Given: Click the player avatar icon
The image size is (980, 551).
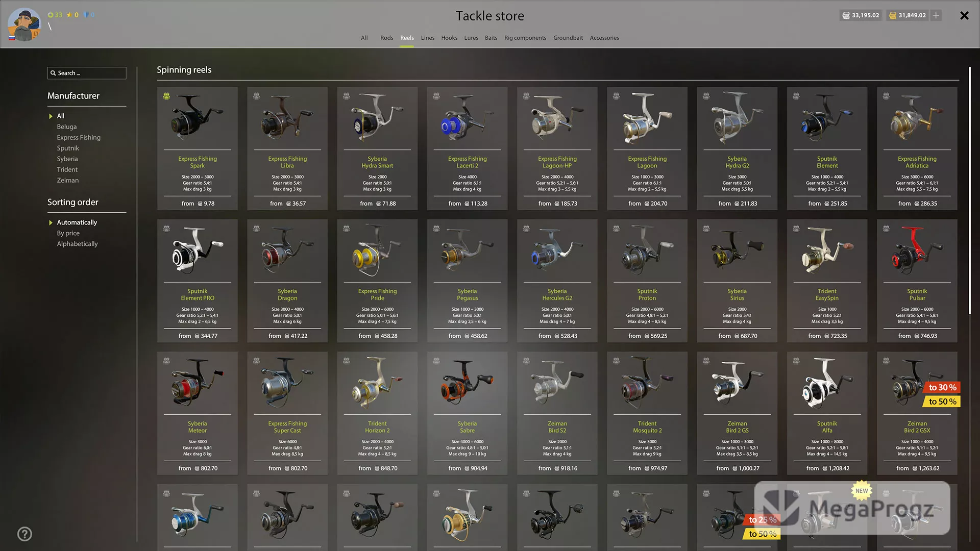Looking at the screenshot, I should 24,24.
